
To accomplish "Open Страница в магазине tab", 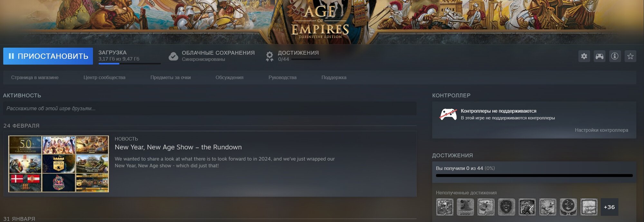I will 35,78.
